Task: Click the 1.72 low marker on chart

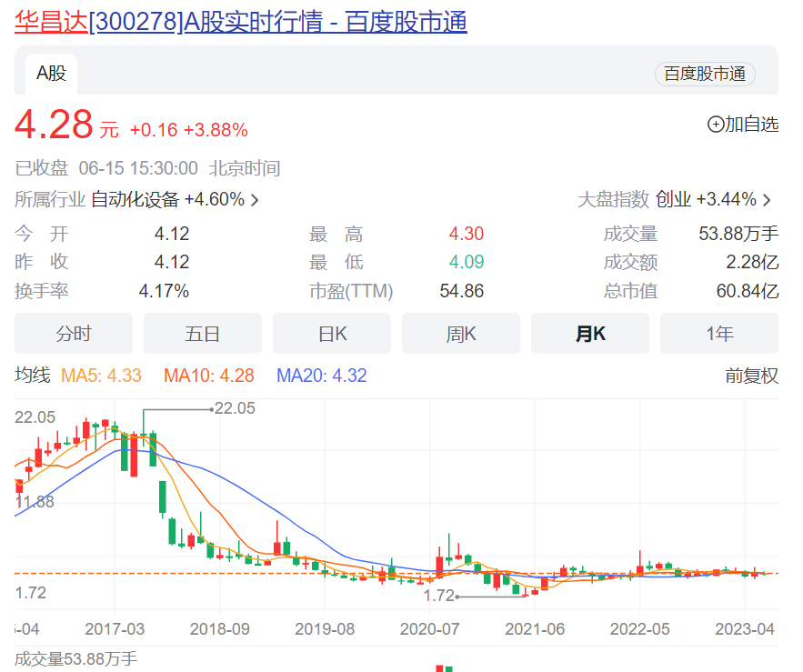Action: point(439,596)
